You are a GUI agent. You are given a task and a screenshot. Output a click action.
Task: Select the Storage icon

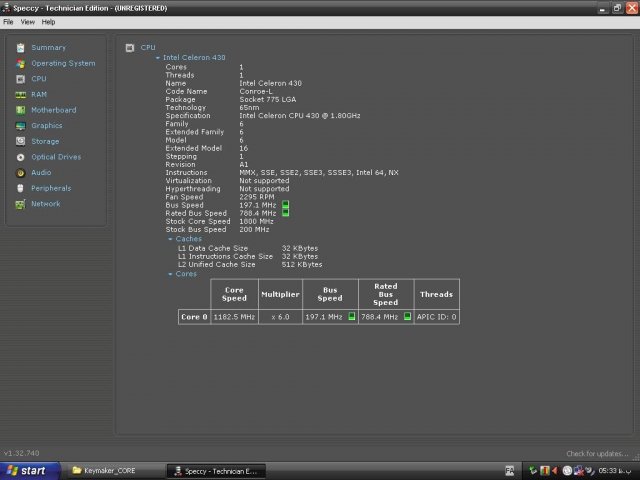20,141
